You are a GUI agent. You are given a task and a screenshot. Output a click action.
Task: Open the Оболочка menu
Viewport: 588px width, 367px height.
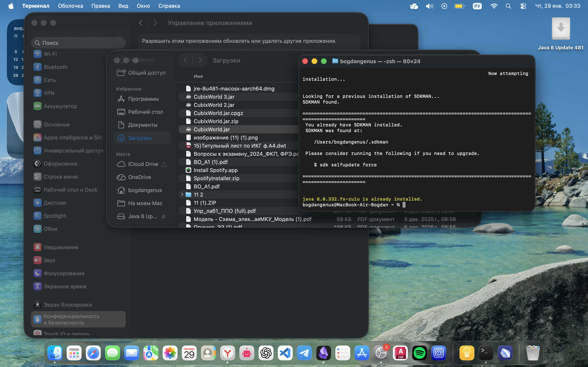pyautogui.click(x=70, y=6)
